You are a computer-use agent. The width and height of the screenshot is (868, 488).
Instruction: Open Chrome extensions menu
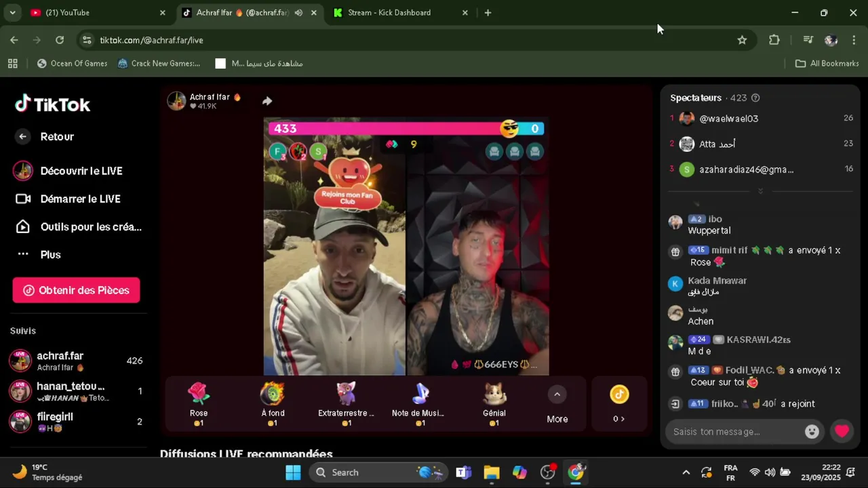pyautogui.click(x=774, y=40)
